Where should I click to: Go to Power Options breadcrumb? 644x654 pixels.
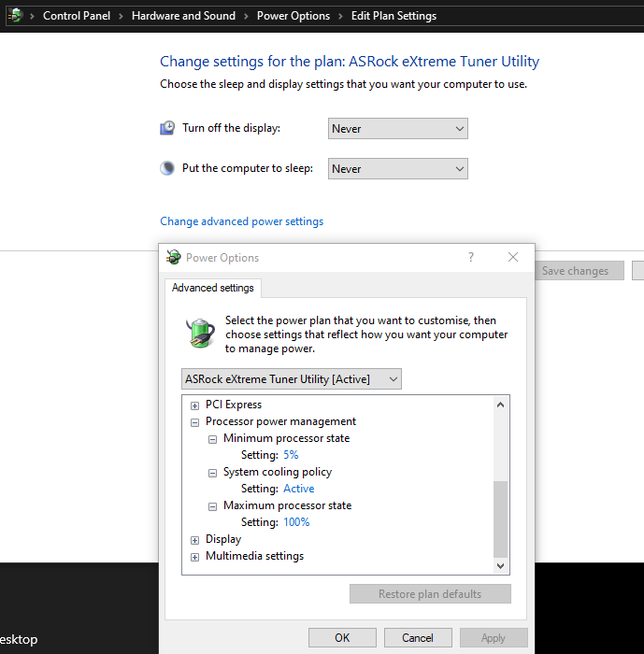pyautogui.click(x=293, y=16)
